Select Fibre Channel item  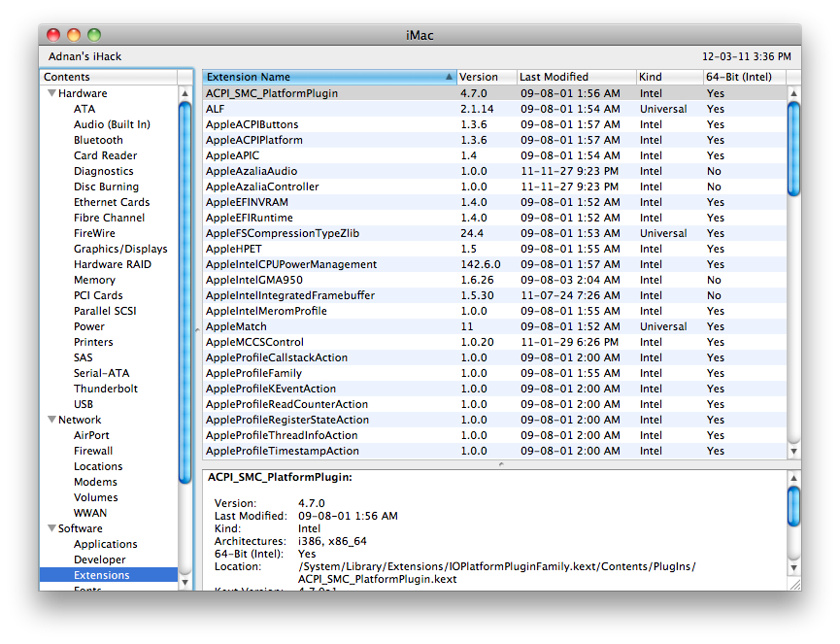coord(110,218)
